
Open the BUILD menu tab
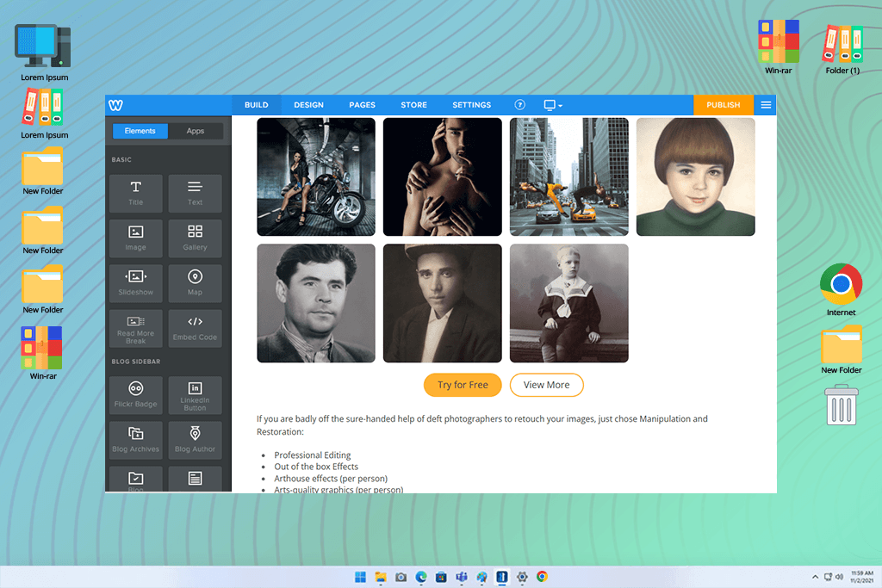pyautogui.click(x=257, y=105)
